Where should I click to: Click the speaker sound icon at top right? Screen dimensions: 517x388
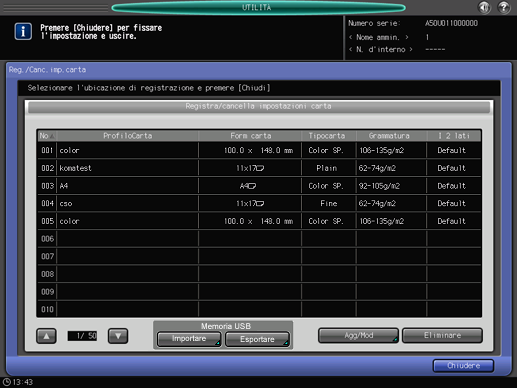[484, 7]
